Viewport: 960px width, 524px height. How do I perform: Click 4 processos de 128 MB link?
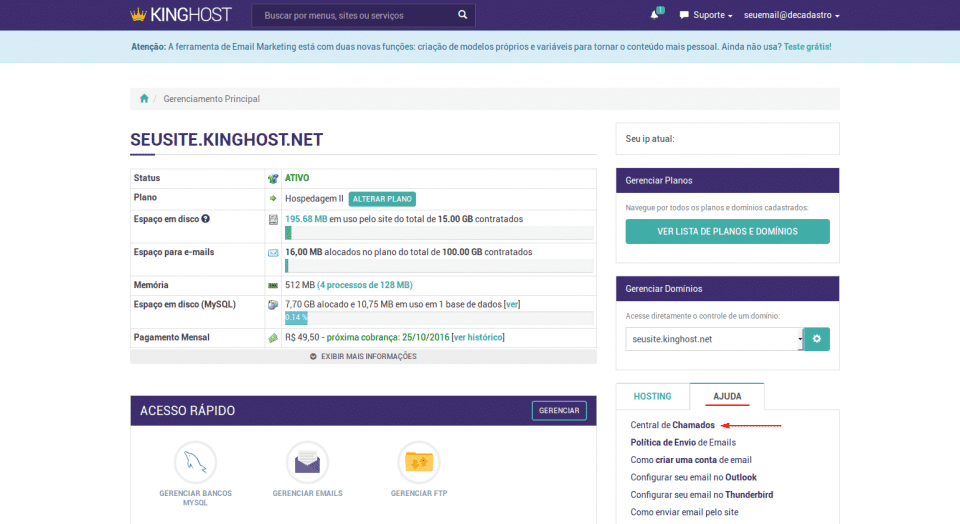coord(365,285)
